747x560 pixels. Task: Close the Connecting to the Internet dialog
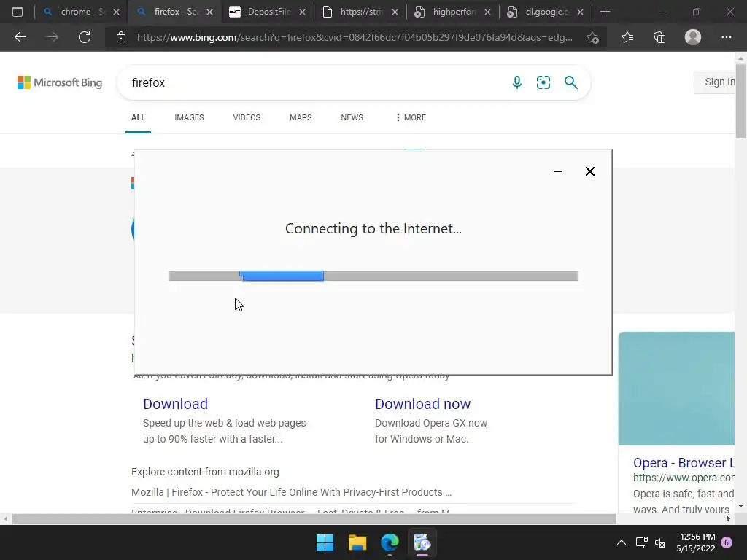click(x=589, y=171)
